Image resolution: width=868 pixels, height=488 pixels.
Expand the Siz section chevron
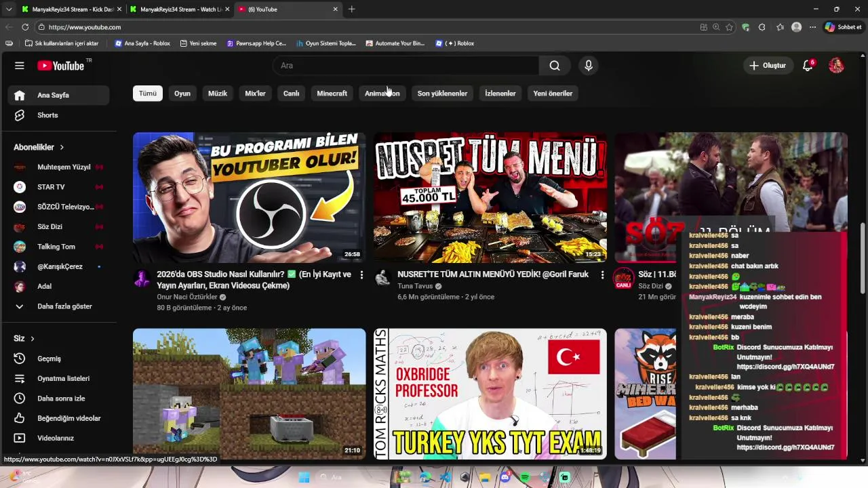(x=32, y=338)
